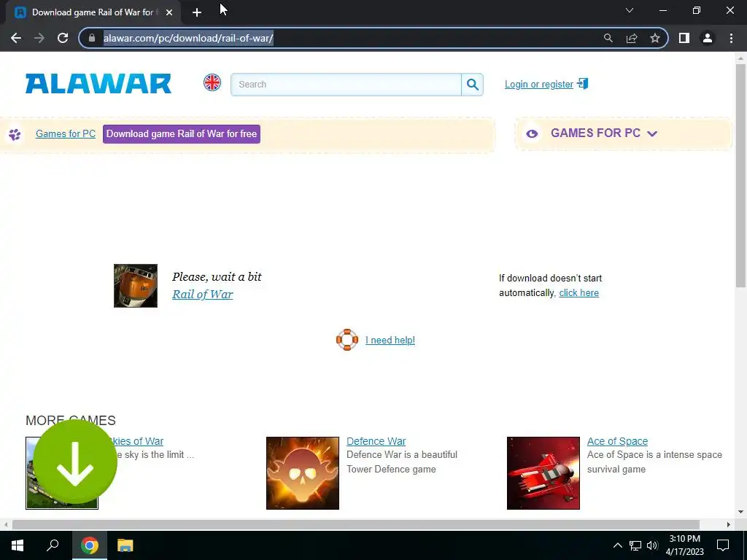
Task: Open the I need help! link
Action: click(390, 340)
